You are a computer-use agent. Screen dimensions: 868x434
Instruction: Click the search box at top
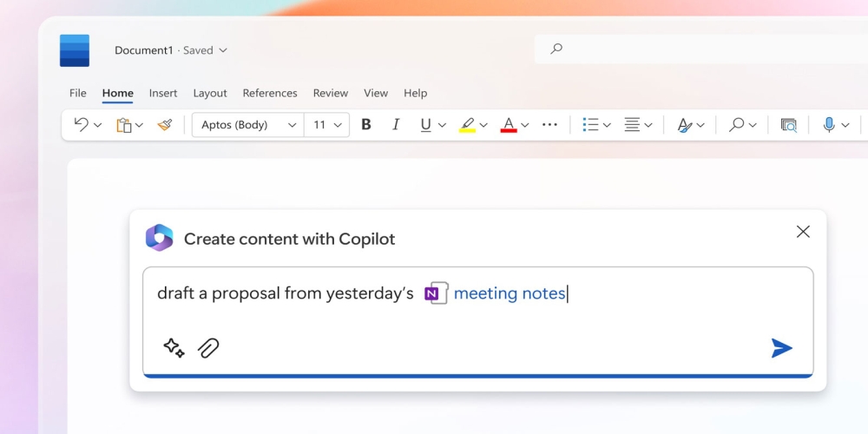pyautogui.click(x=700, y=49)
